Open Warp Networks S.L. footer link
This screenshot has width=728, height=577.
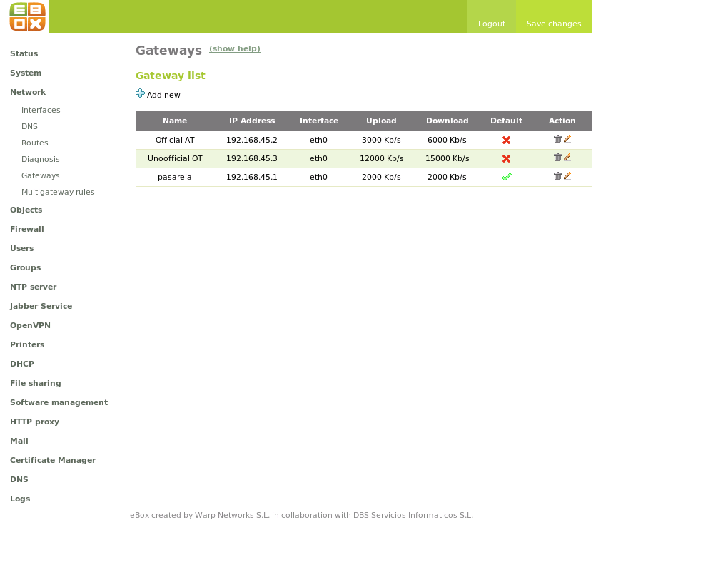click(232, 516)
